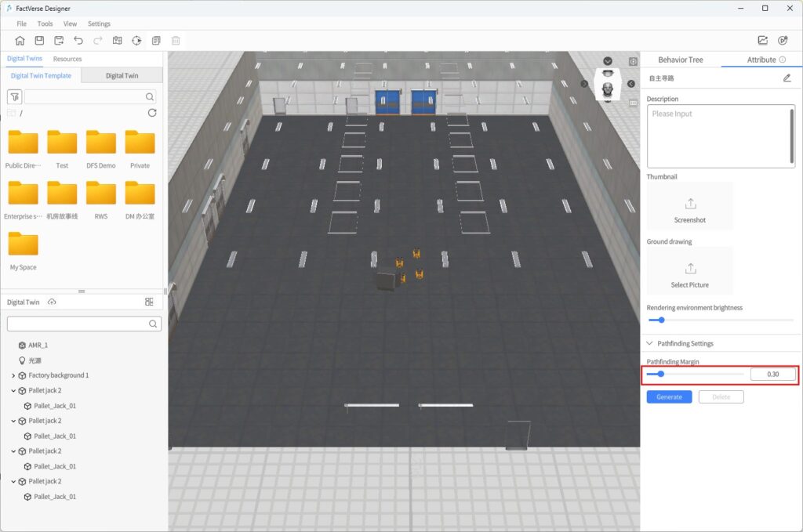Click the Home icon in the toolbar

point(20,41)
